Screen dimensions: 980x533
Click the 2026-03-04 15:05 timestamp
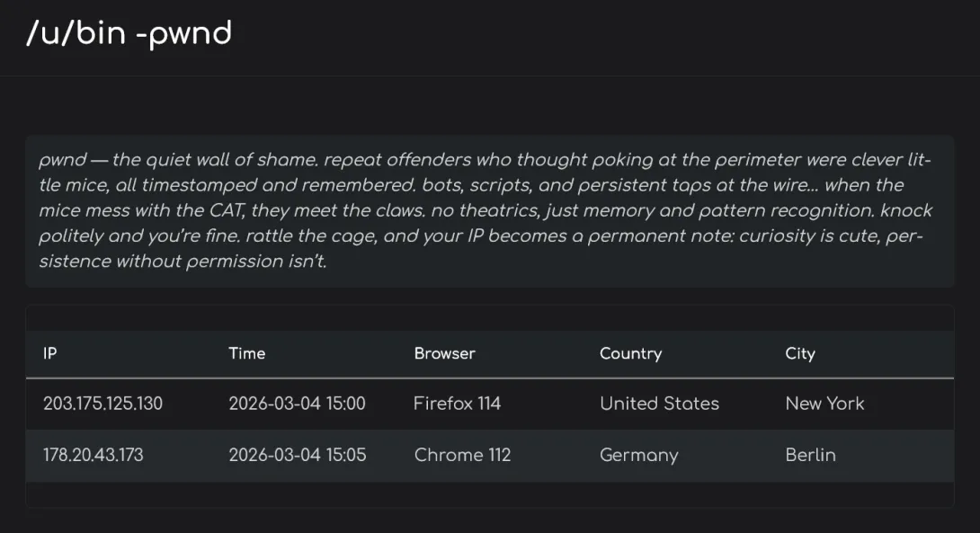(297, 455)
